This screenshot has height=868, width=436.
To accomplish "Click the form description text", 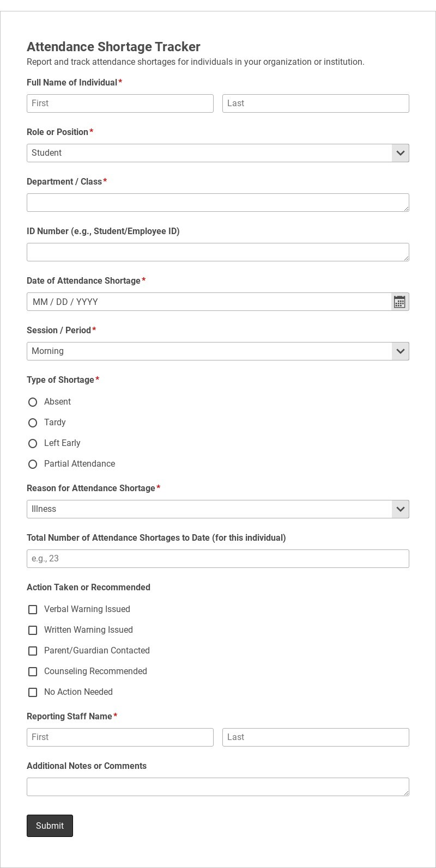I will pos(195,62).
